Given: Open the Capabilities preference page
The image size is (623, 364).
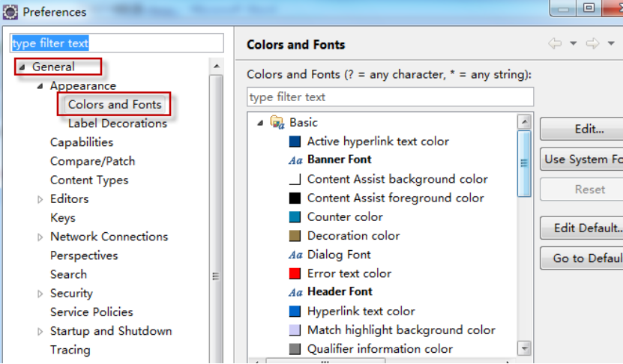Looking at the screenshot, I should [82, 142].
